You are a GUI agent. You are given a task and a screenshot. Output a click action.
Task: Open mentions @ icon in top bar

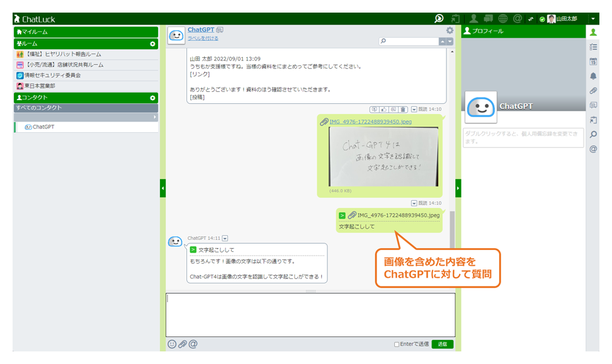click(518, 18)
